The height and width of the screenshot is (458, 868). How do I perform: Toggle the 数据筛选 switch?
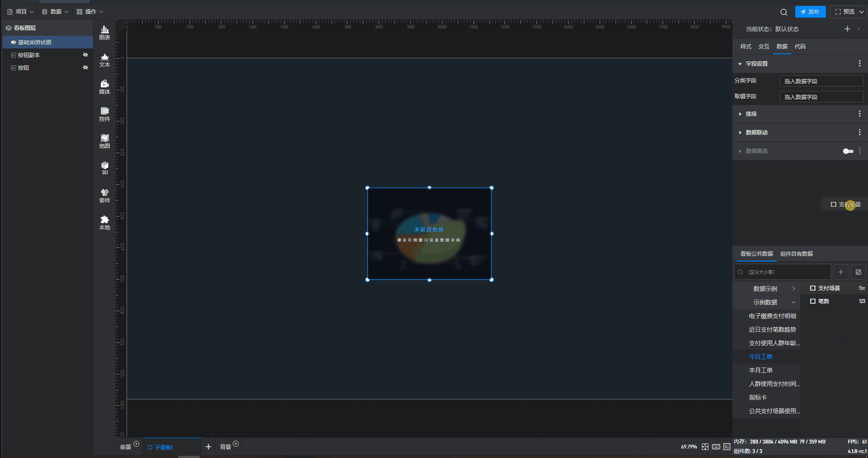click(848, 151)
